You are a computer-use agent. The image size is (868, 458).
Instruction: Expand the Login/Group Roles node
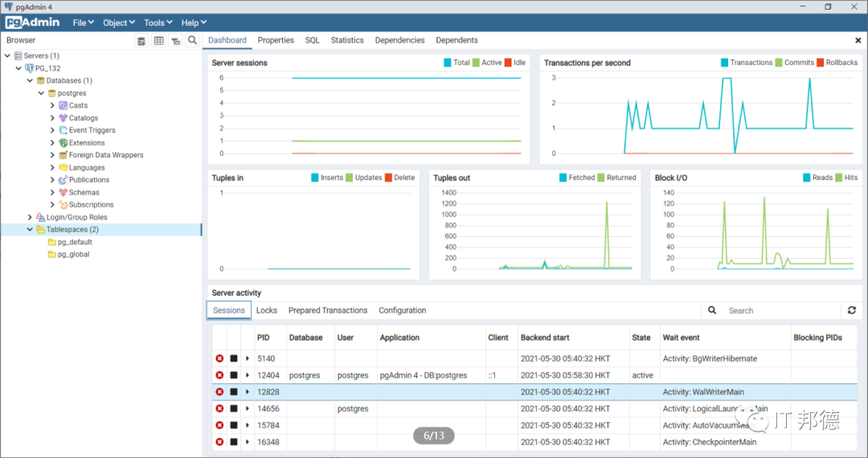(x=30, y=217)
